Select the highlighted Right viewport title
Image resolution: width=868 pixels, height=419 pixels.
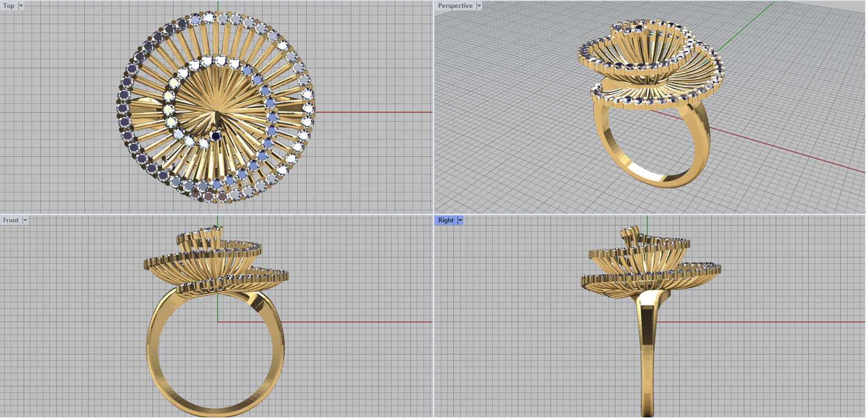pyautogui.click(x=445, y=220)
